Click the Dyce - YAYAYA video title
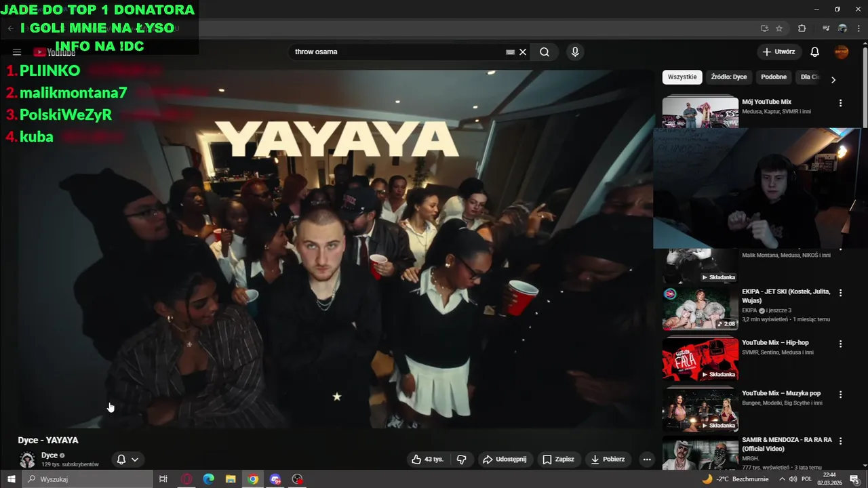868x488 pixels. click(x=48, y=440)
